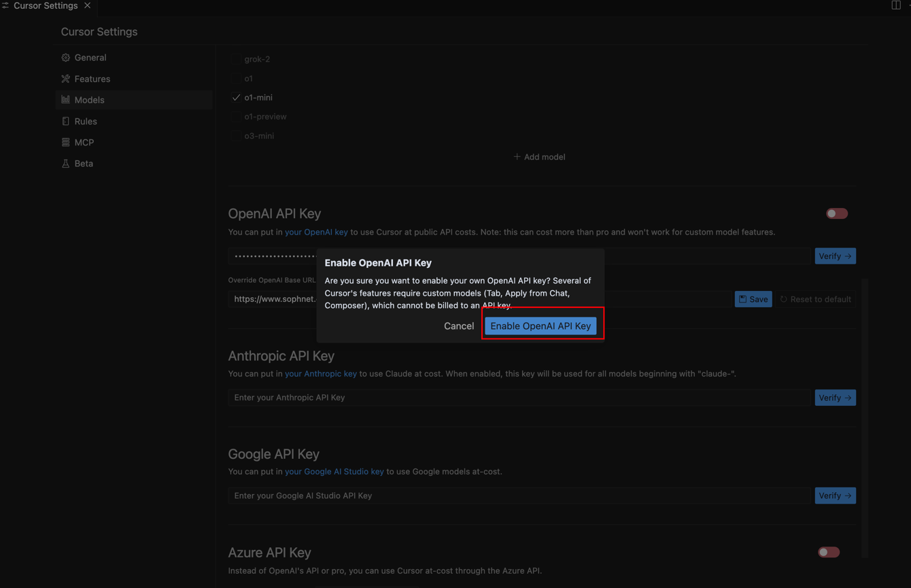Screen dimensions: 911x588
Task: Close the Cursor Settings tab
Action: coord(88,5)
